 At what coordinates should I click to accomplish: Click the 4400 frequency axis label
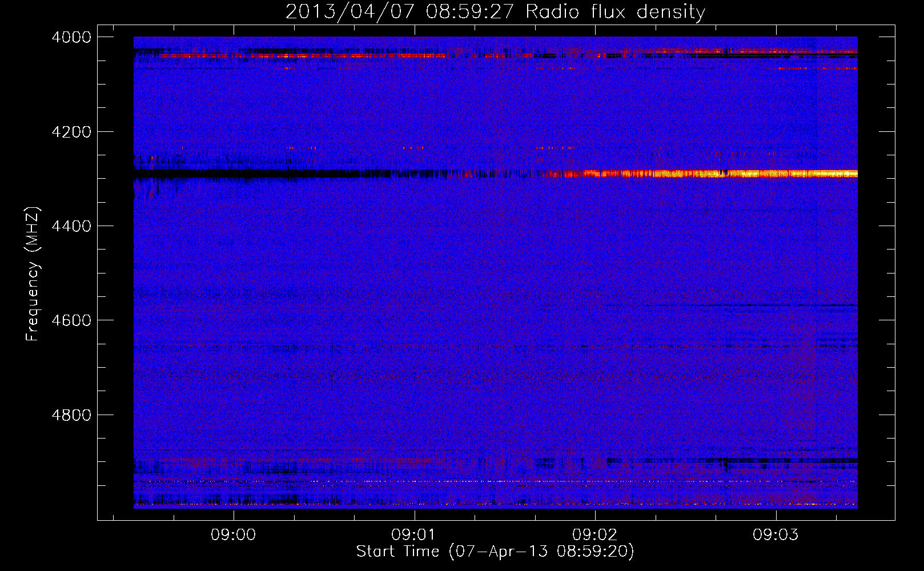tap(71, 226)
